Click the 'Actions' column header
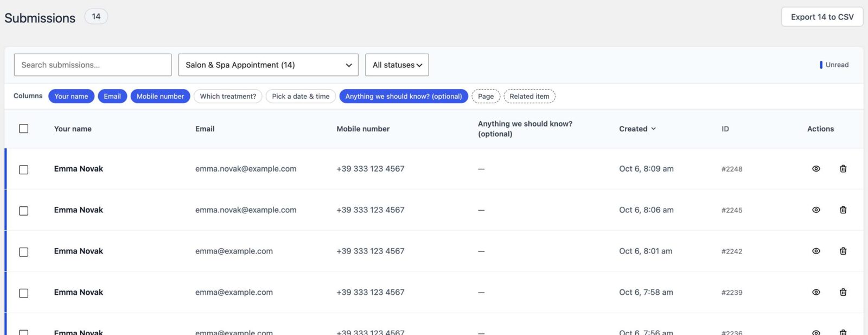Screen dimensions: 868x335 [x=820, y=129]
